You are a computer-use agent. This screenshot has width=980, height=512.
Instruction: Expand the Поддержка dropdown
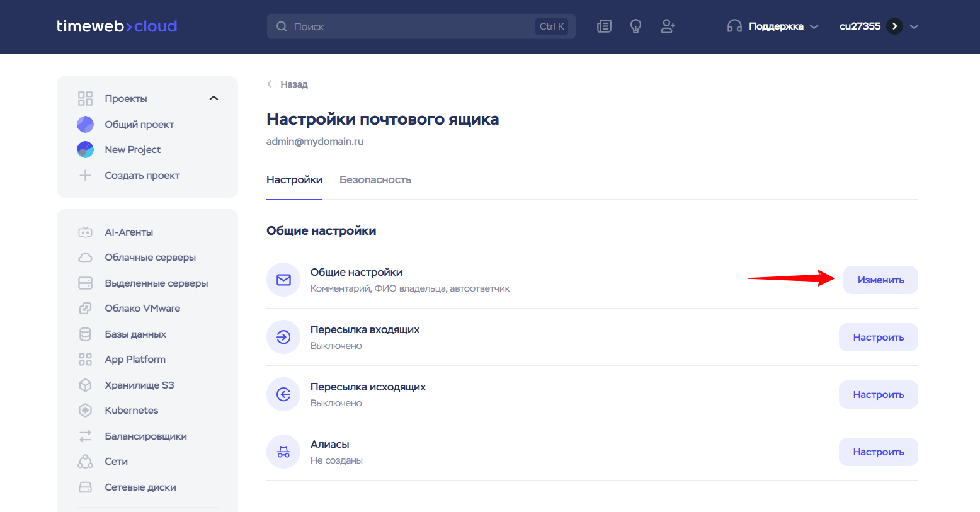(773, 26)
